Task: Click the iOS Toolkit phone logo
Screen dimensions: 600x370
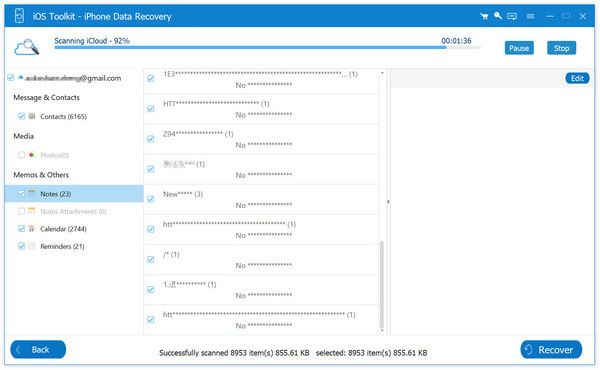Action: (x=19, y=16)
